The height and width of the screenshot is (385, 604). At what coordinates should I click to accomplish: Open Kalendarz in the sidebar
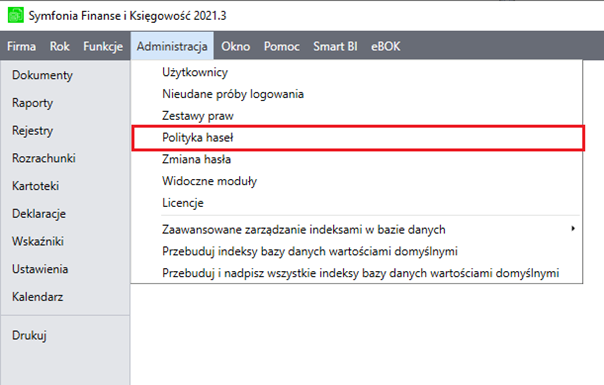[37, 297]
